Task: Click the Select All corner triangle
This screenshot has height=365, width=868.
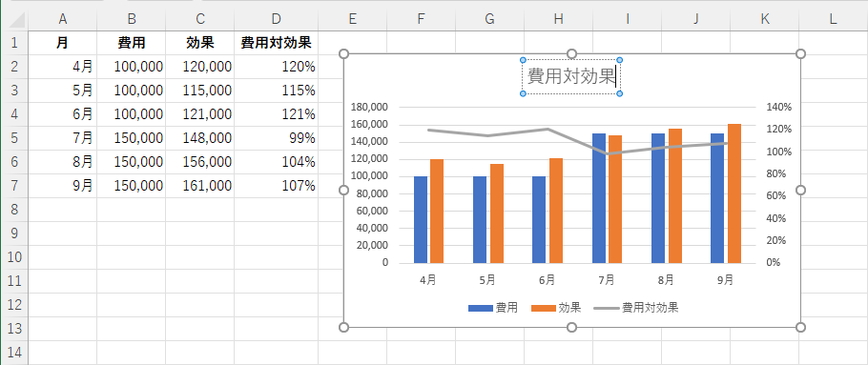Action: 16,20
